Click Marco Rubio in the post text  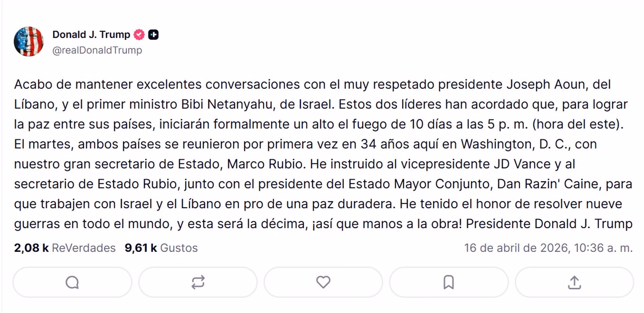tap(265, 164)
